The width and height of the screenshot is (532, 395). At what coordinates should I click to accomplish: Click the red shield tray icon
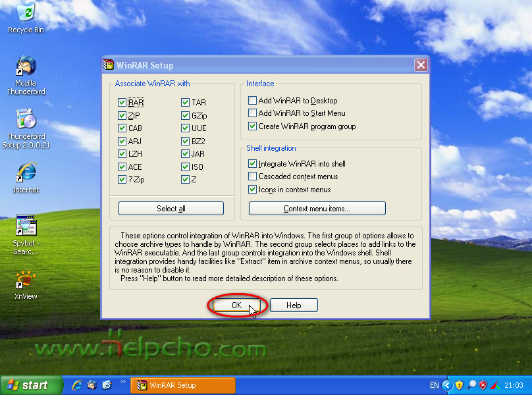[x=483, y=385]
